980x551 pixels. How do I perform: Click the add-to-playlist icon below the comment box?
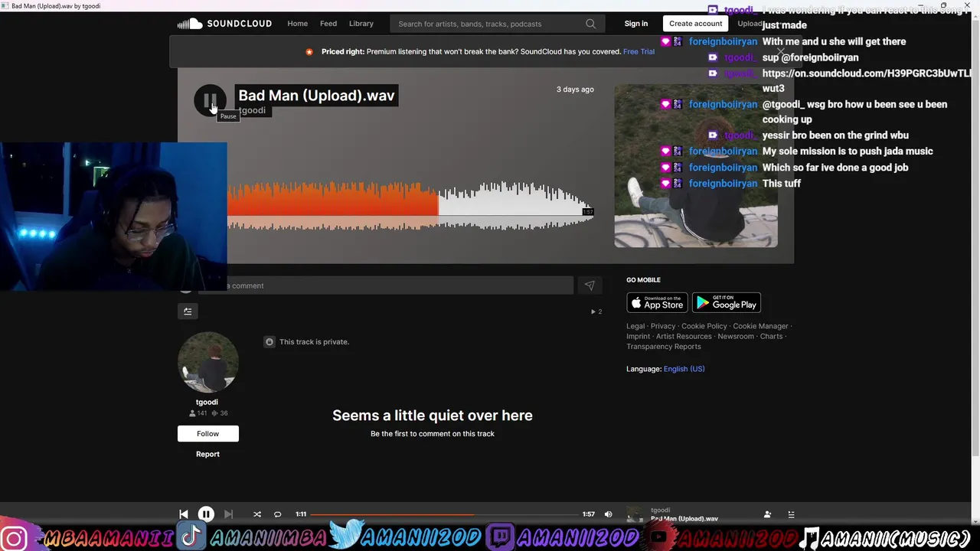(x=188, y=311)
